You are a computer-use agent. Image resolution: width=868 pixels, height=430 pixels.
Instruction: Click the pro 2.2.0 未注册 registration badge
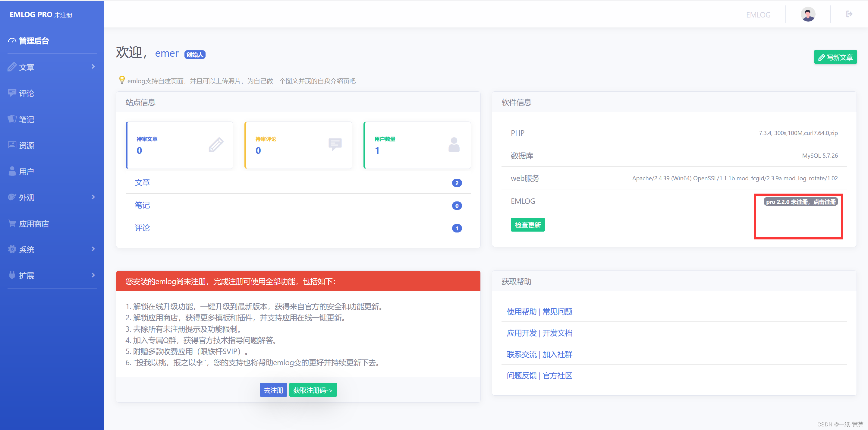(800, 202)
